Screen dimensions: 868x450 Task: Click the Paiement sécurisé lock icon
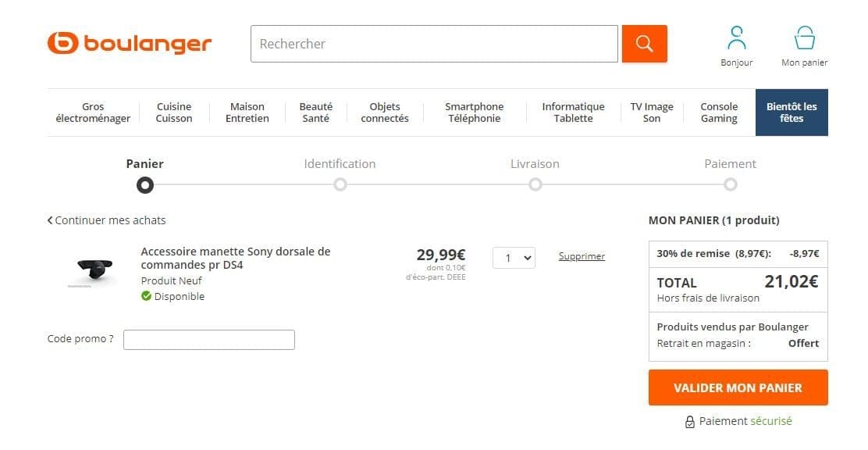point(690,422)
